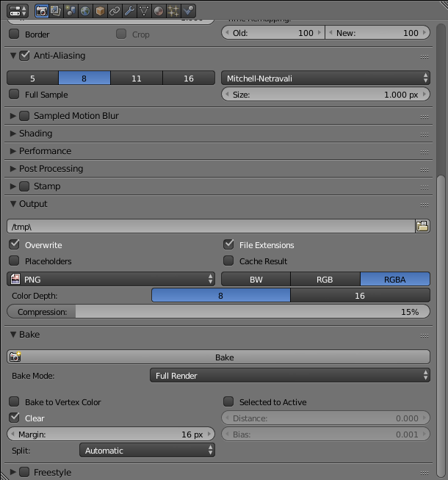Screen dimensions: 448x480
Task: Open the editor type selector menu
Action: 18,11
